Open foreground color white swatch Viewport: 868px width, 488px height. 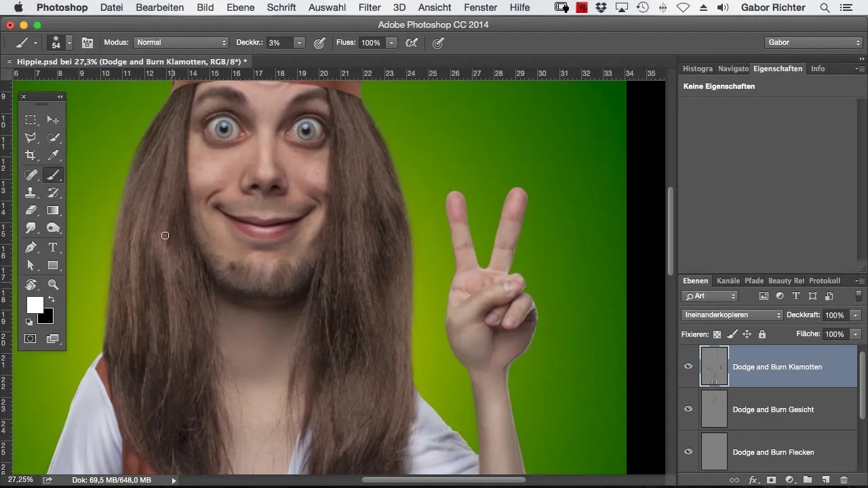pos(35,305)
